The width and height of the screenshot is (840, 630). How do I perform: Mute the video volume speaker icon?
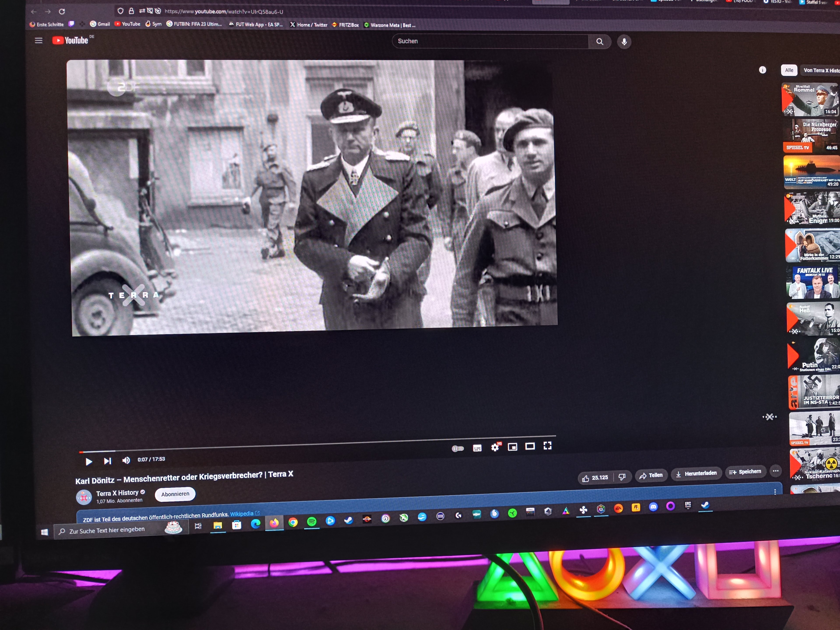[x=126, y=460]
